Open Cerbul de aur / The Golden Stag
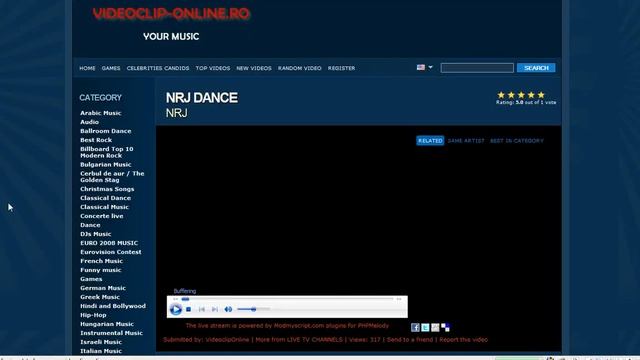 click(112, 177)
